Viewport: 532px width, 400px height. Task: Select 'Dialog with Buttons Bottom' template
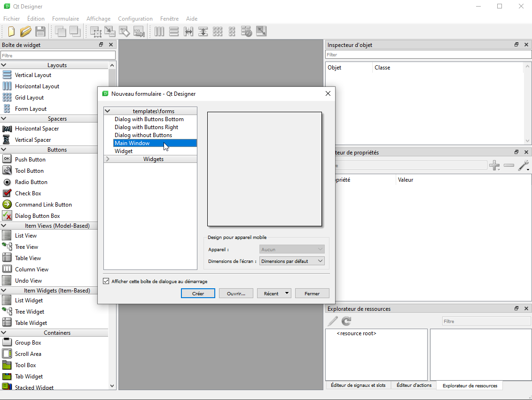(149, 119)
